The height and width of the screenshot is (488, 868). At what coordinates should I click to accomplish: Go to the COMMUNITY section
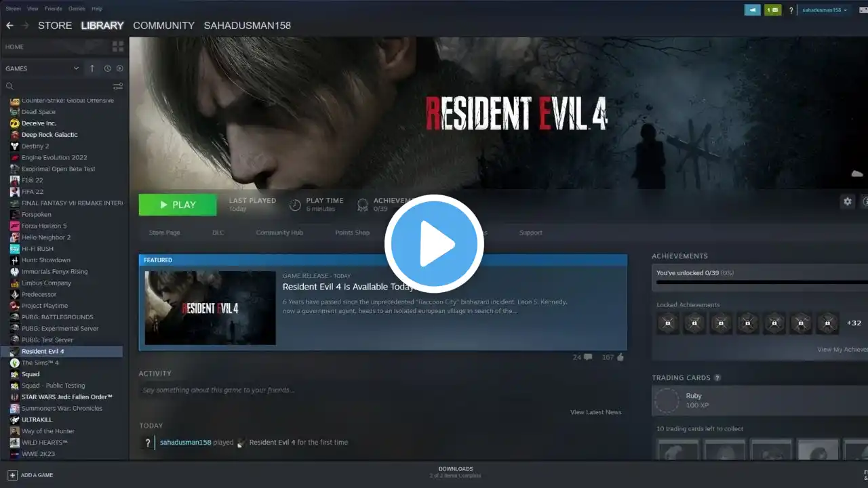(163, 25)
